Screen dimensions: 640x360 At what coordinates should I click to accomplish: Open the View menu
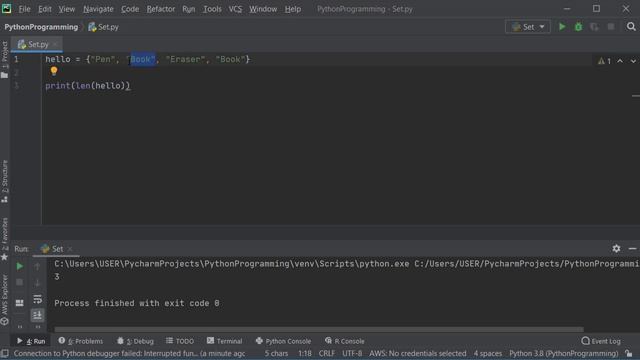pos(67,9)
